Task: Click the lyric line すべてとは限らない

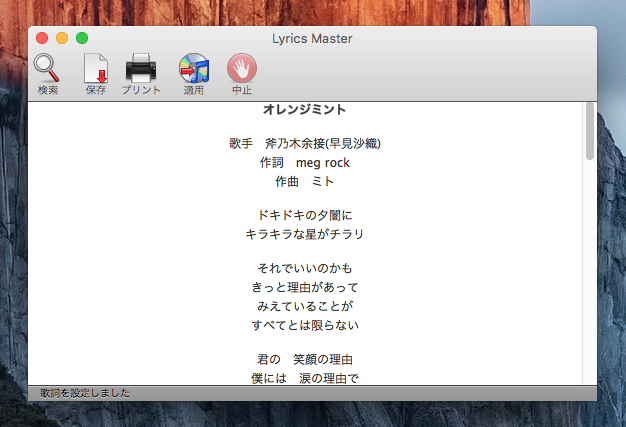Action: pyautogui.click(x=305, y=325)
